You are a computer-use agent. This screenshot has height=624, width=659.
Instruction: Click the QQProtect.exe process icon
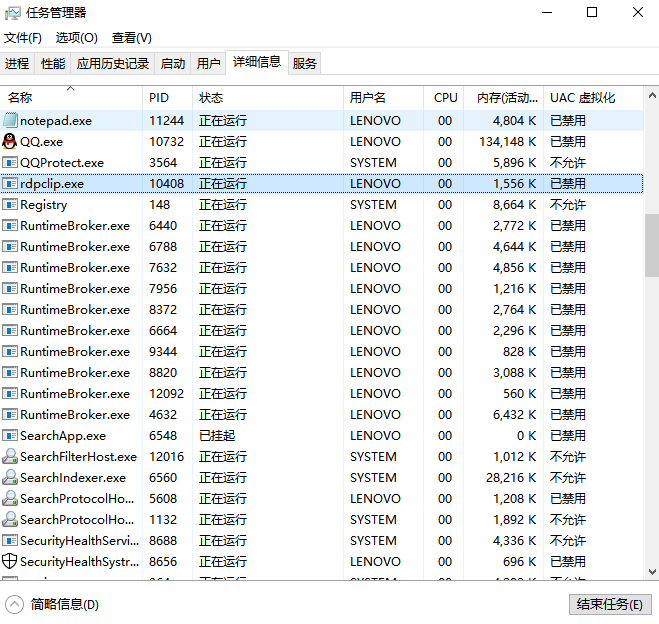point(10,163)
